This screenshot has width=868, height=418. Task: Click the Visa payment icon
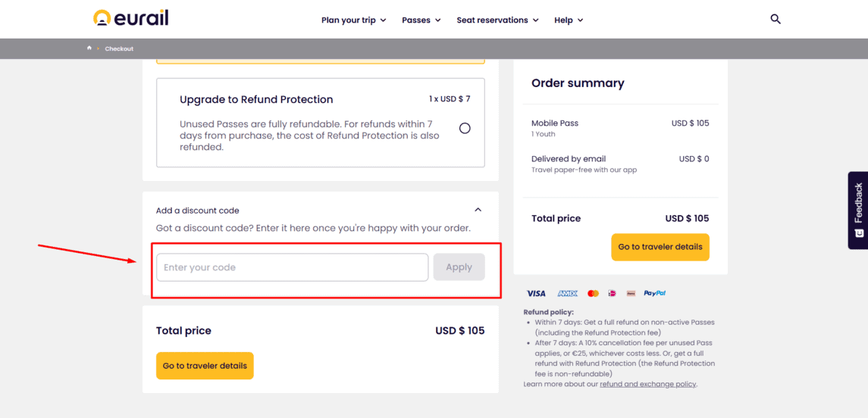click(x=536, y=293)
